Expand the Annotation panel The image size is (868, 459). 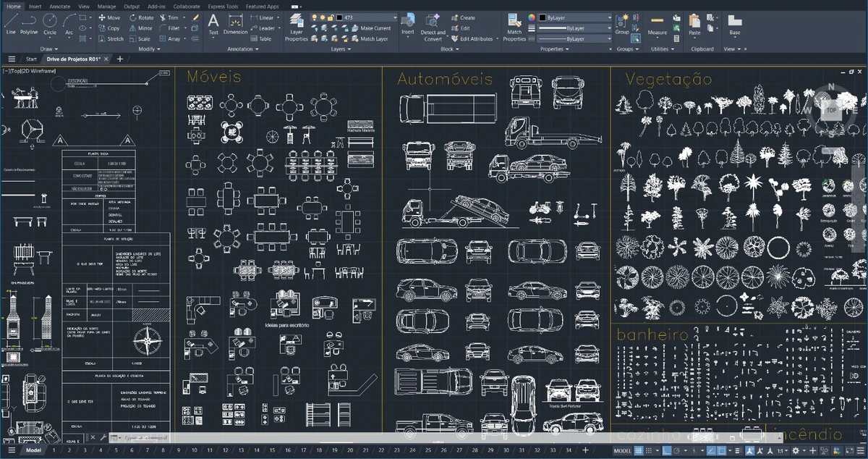click(242, 49)
